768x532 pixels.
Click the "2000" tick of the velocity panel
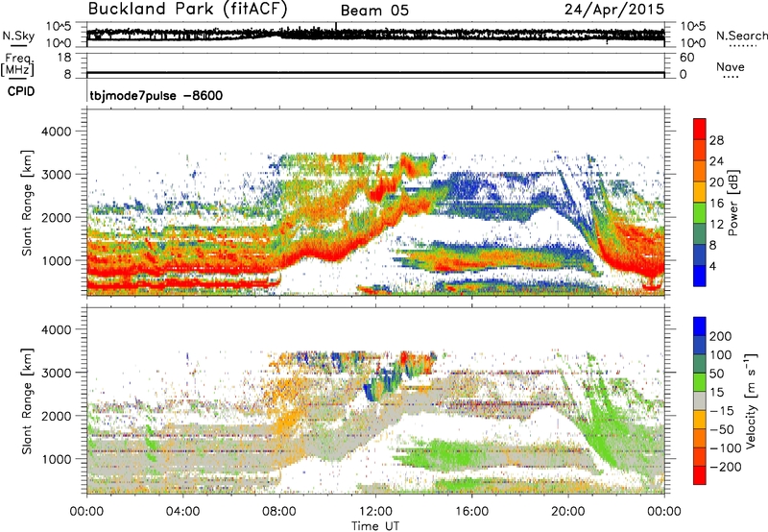pyautogui.click(x=56, y=416)
